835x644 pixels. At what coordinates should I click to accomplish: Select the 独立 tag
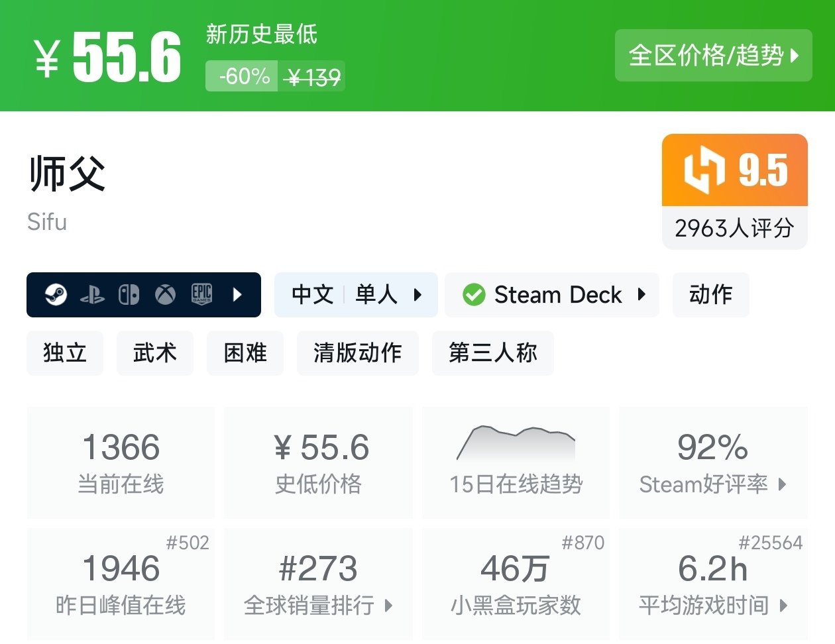click(x=65, y=353)
